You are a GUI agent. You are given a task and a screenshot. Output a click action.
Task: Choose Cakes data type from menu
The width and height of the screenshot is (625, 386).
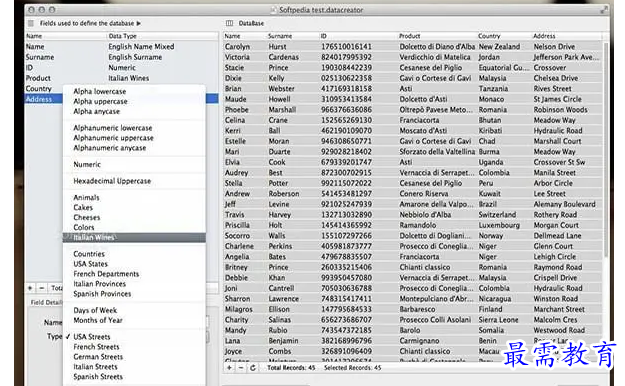(x=83, y=207)
